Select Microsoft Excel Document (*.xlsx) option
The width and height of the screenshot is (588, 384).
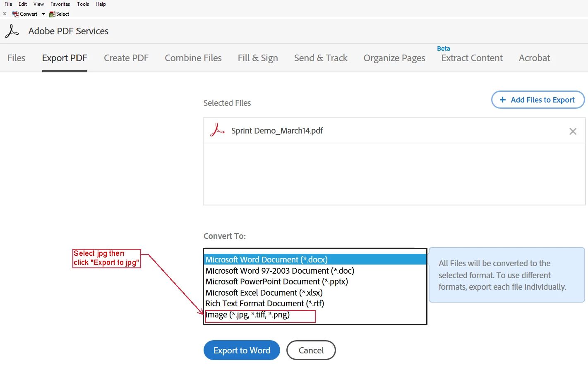[x=315, y=293]
